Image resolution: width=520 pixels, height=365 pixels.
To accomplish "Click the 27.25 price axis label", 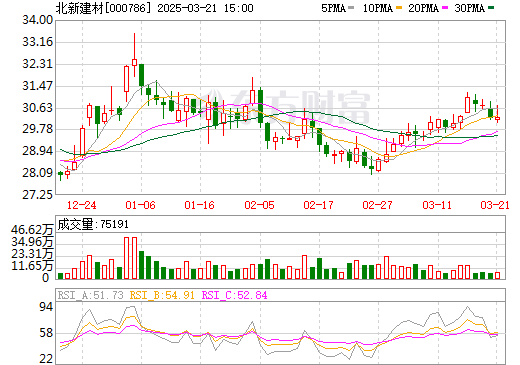I will click(38, 195).
